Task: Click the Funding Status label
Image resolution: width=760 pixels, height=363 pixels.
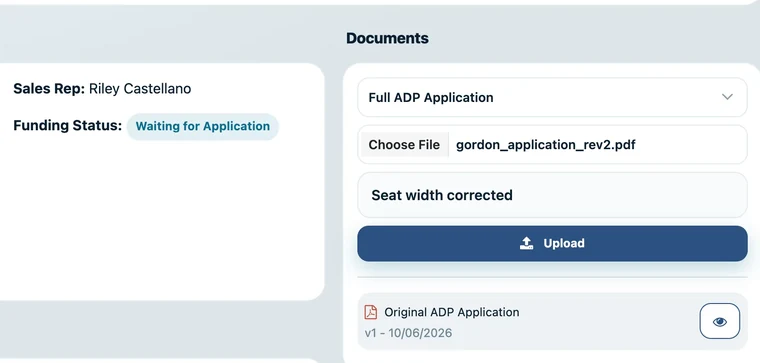Action: [68, 126]
